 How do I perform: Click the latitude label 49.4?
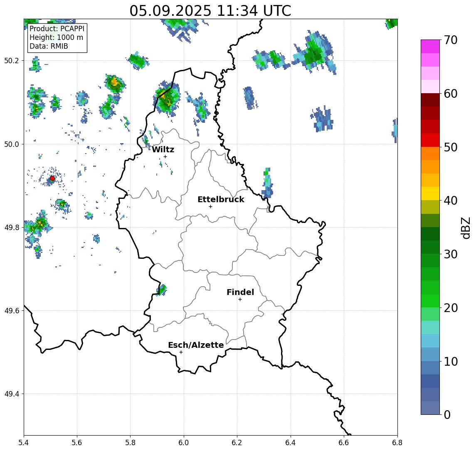tap(12, 394)
